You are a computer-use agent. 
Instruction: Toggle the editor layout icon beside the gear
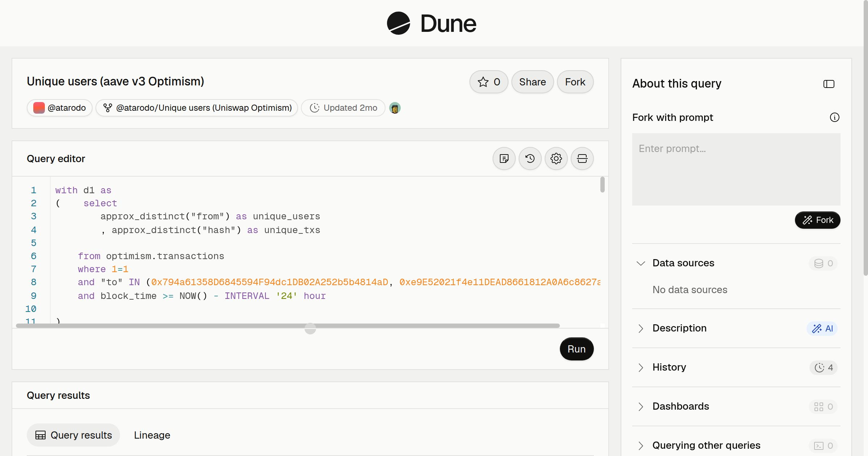click(582, 159)
